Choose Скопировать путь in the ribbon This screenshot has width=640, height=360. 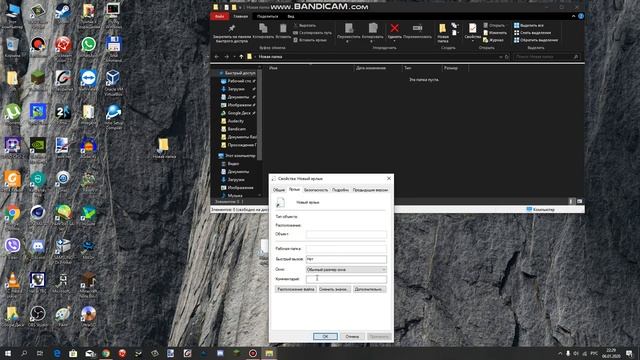click(x=312, y=33)
